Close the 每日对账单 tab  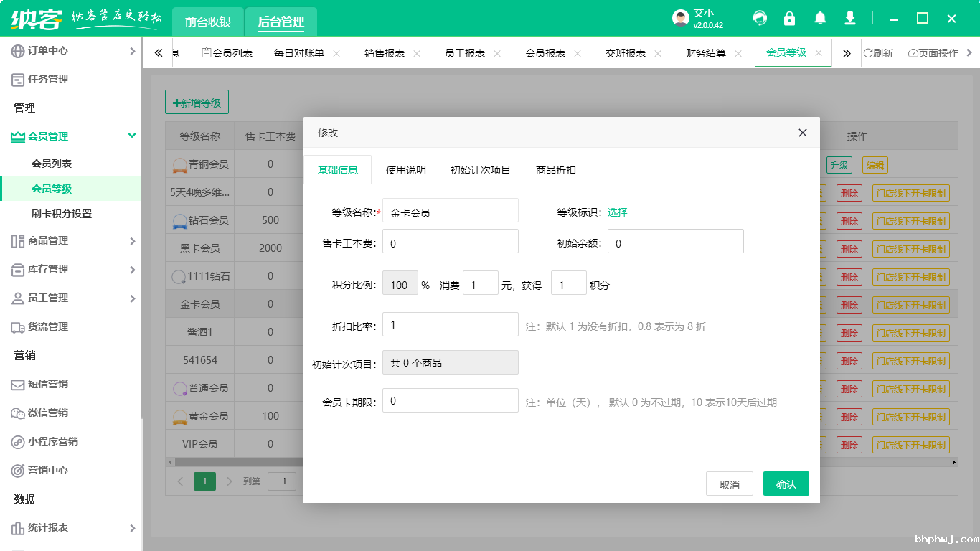[336, 53]
